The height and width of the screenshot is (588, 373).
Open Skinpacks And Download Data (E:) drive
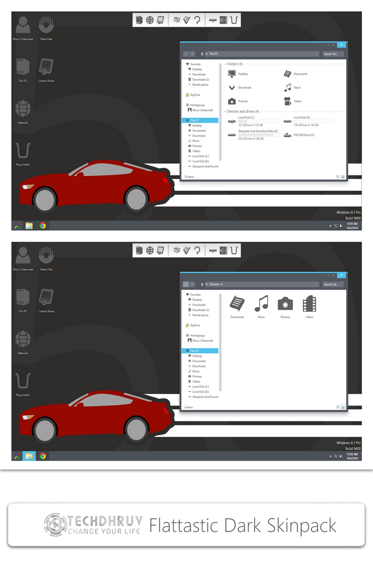[x=232, y=135]
